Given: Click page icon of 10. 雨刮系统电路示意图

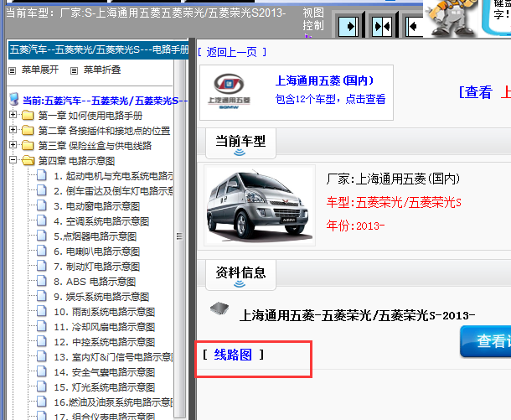Looking at the screenshot, I should (42, 311).
